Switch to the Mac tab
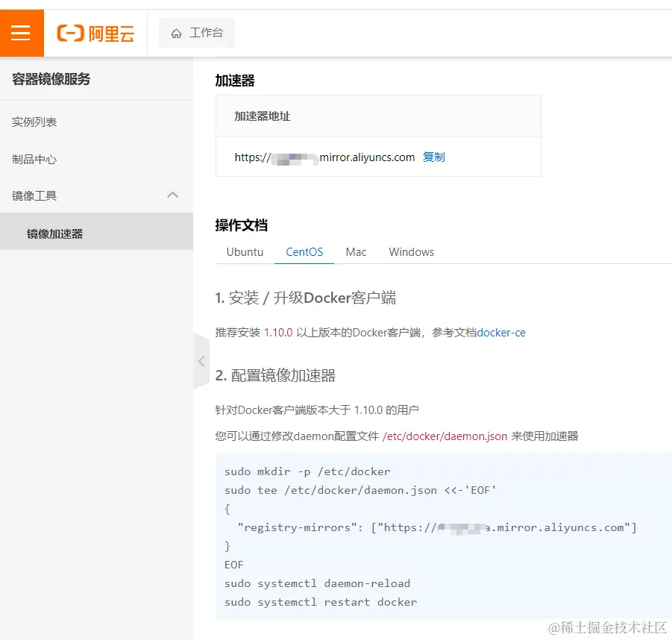The height and width of the screenshot is (640, 672). tap(356, 252)
